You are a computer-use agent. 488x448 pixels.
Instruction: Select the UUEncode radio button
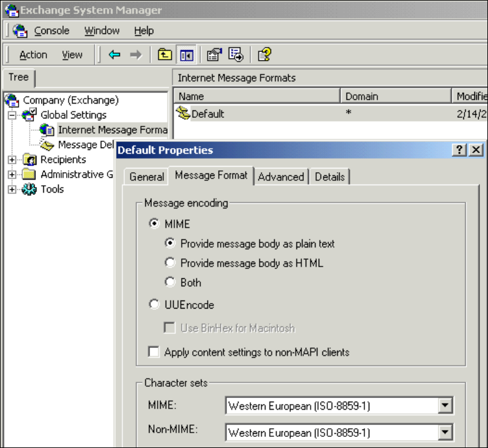[x=154, y=304]
